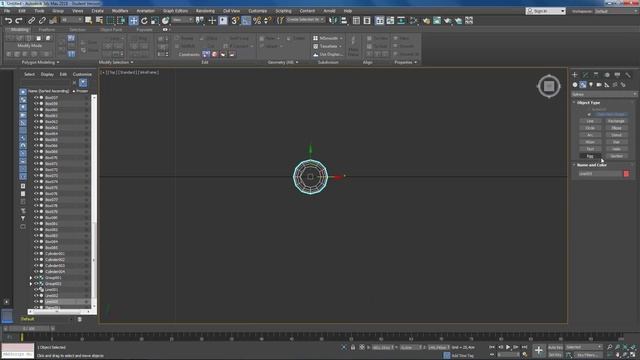
Task: Activate the Select and Rotate tool
Action: click(x=144, y=20)
